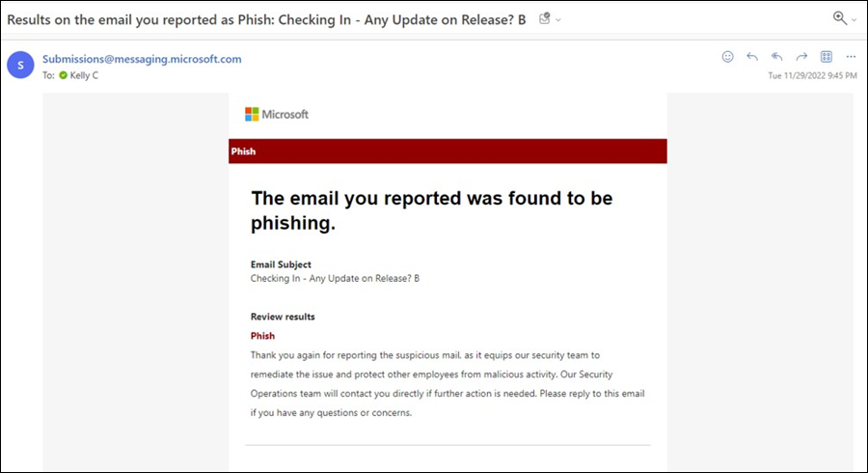Click the email subject line title
The width and height of the screenshot is (868, 473).
(267, 19)
